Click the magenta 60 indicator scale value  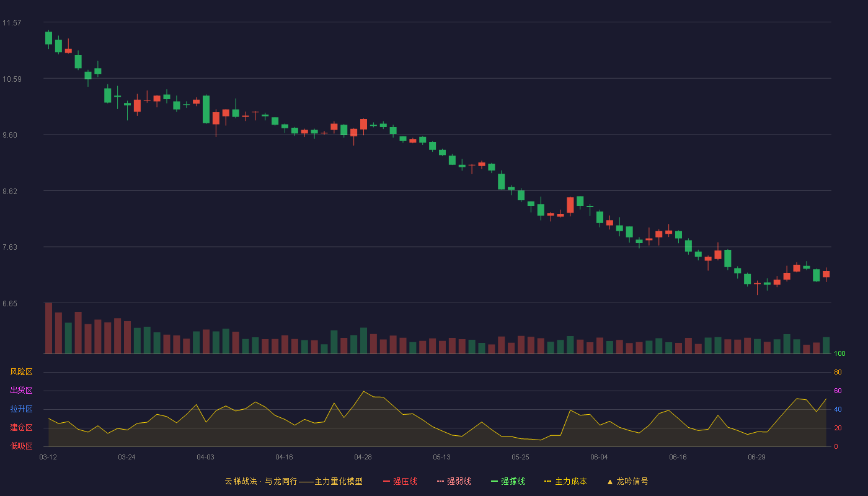pyautogui.click(x=838, y=391)
